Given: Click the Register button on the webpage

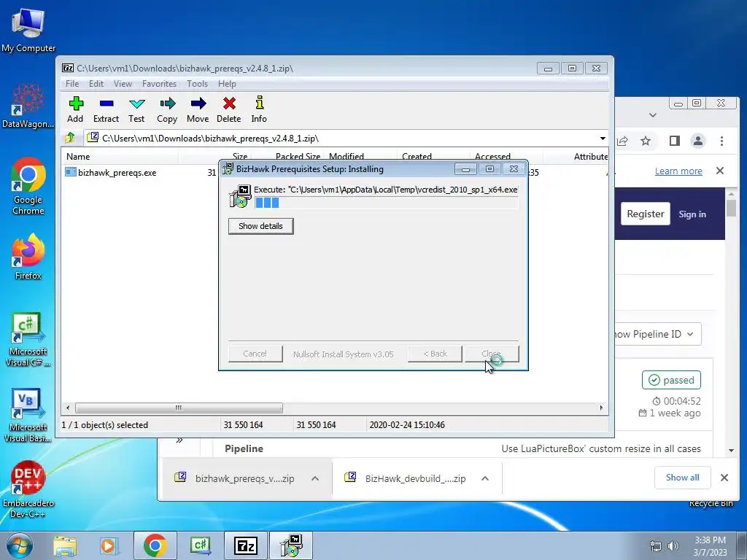Looking at the screenshot, I should pos(646,214).
